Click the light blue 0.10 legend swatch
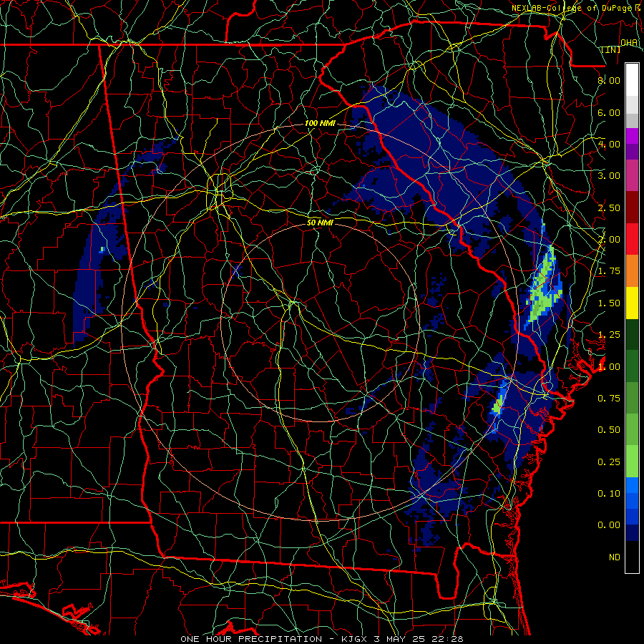644x644 pixels. click(632, 485)
